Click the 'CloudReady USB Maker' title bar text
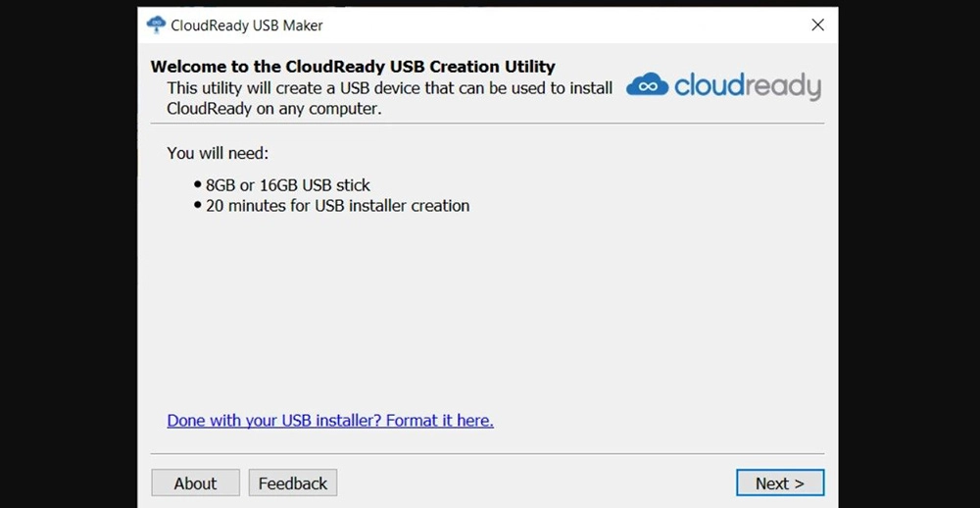This screenshot has width=980, height=508. coord(247,25)
